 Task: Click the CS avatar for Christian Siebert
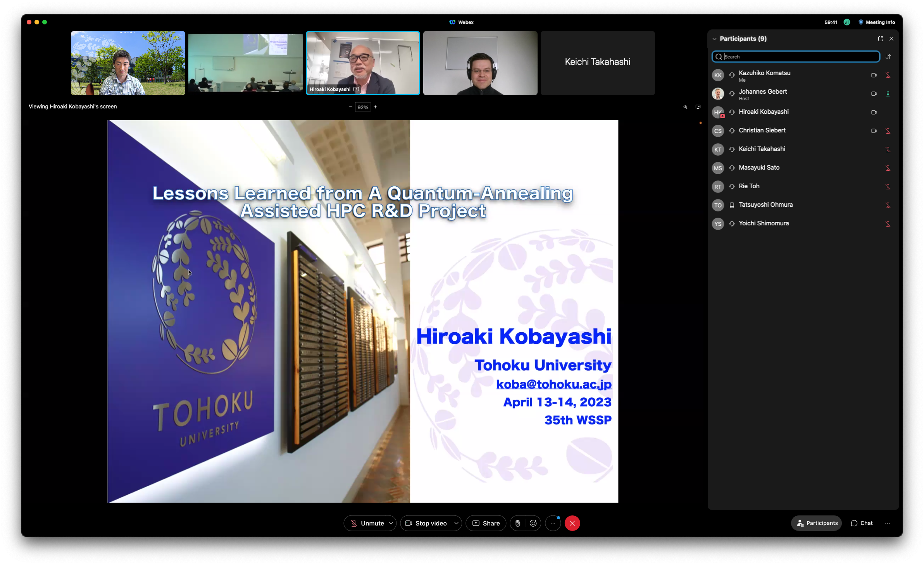coord(718,131)
